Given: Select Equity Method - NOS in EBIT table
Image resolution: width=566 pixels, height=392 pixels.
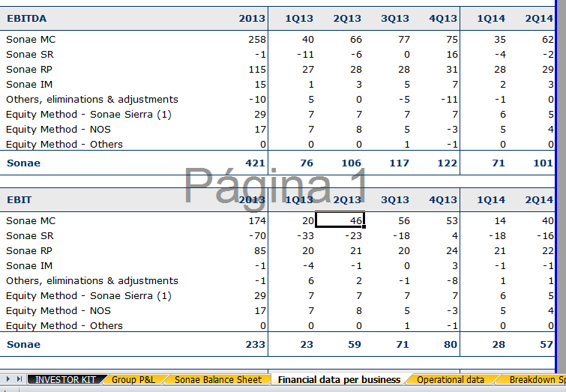Looking at the screenshot, I should coord(58,311).
